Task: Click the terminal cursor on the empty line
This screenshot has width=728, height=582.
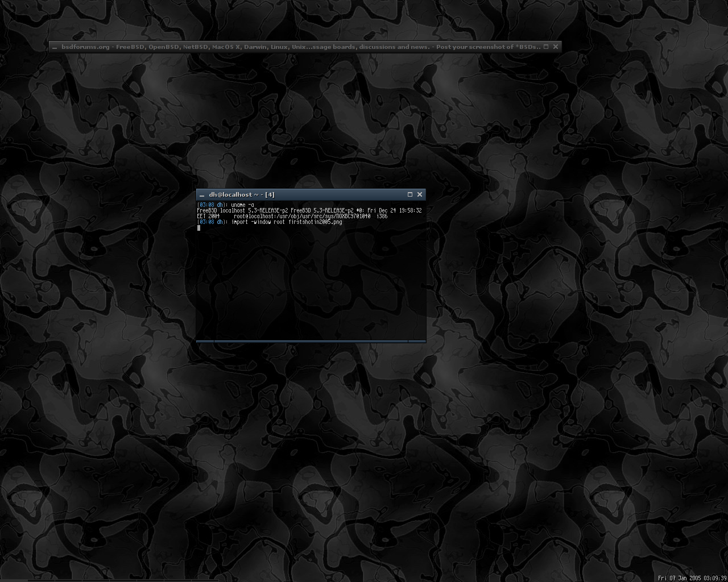Action: tap(199, 228)
